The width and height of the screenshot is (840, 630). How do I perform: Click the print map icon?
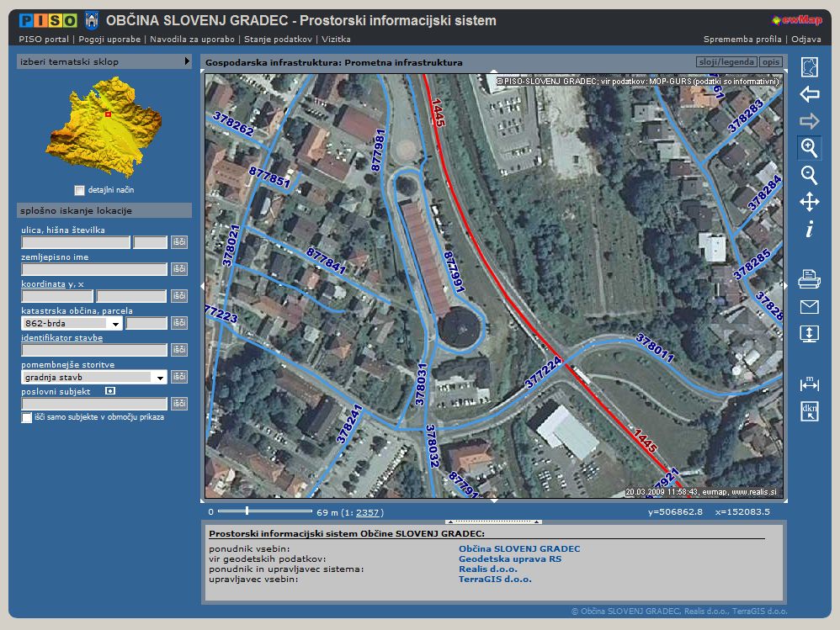[809, 279]
